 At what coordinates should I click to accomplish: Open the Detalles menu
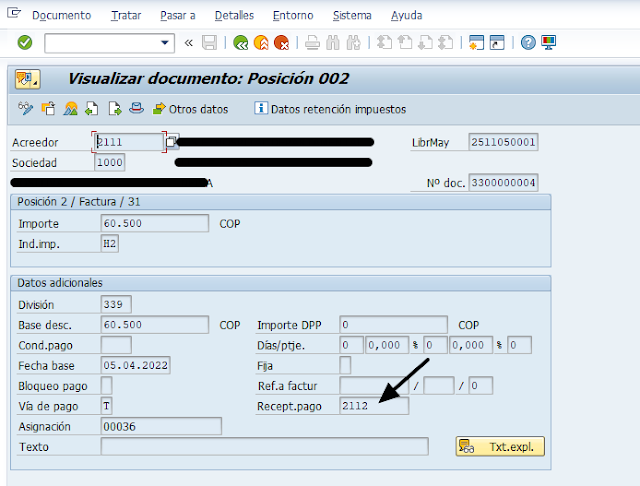pos(234,16)
